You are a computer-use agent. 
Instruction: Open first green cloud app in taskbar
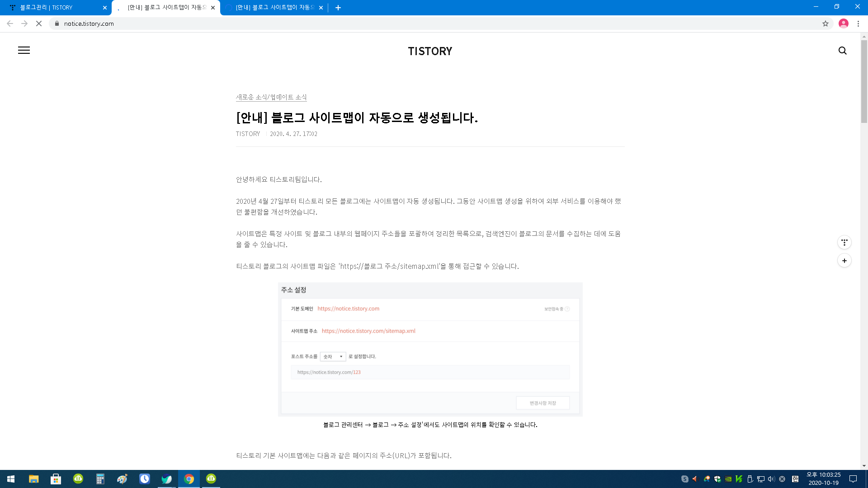click(78, 479)
